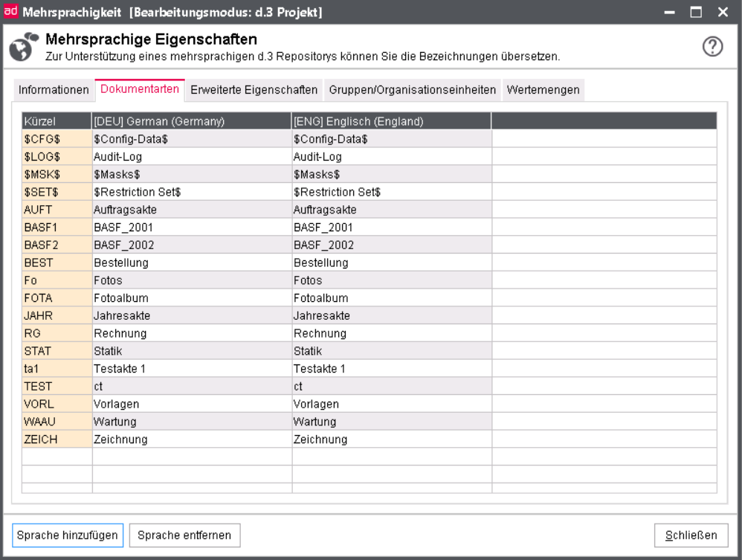
Task: Edit English cell Testakte 1
Action: [x=392, y=369]
